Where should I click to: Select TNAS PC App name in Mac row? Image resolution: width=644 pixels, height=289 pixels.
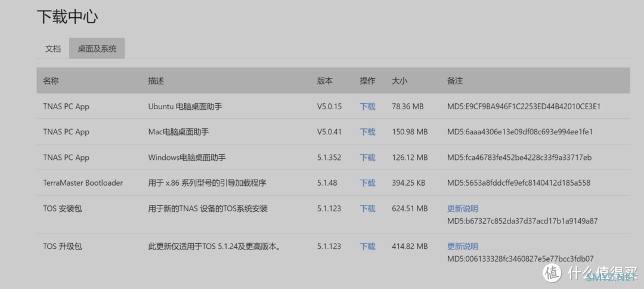[x=66, y=132]
